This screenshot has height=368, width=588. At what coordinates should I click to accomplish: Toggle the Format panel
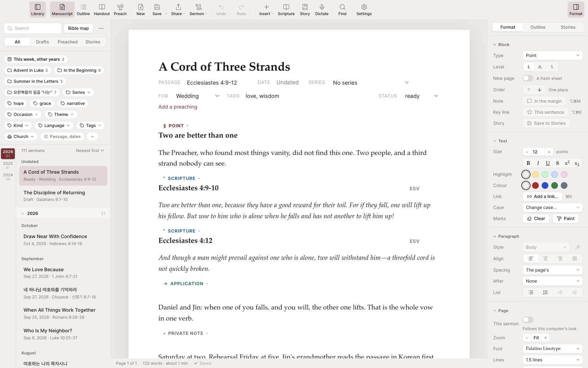coord(576,10)
